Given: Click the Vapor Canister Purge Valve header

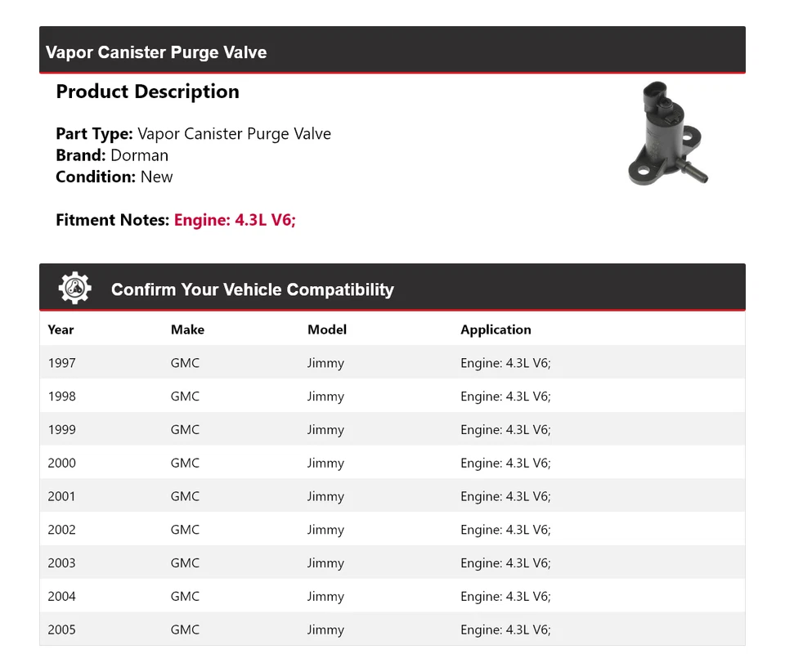Looking at the screenshot, I should 156,52.
